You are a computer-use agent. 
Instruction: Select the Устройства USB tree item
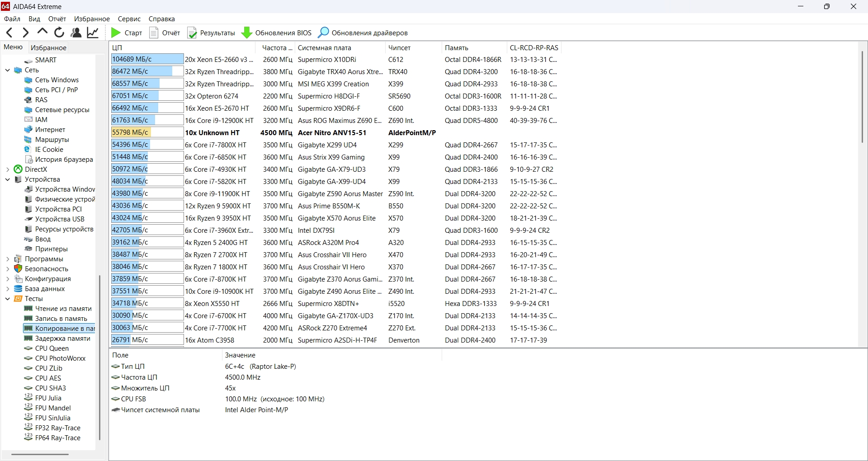60,219
